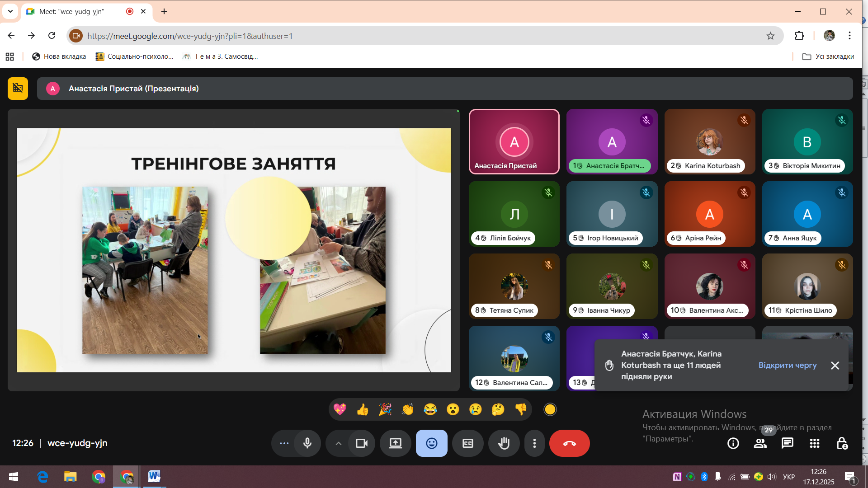Toggle closed captions button
This screenshot has width=868, height=488.
468,443
